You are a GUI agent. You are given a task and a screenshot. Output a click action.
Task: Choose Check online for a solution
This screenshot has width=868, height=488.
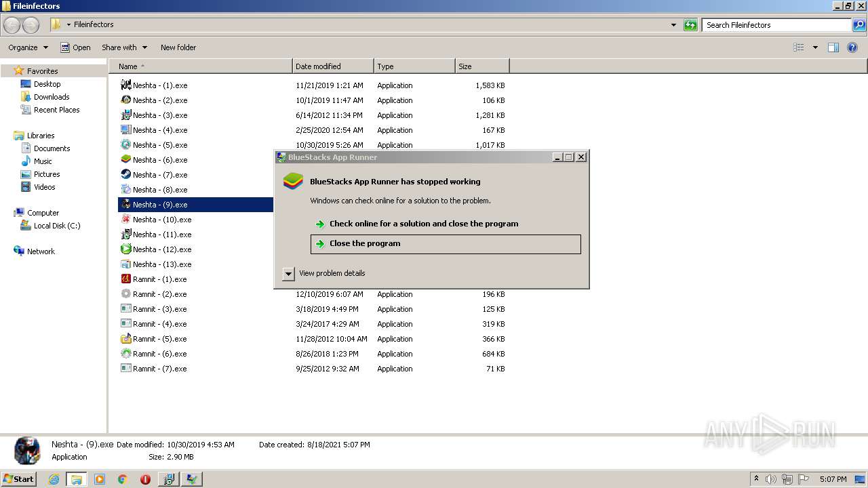446,224
